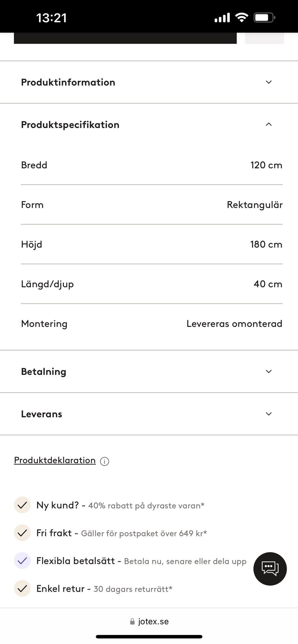Tap the Wi-Fi status icon

pos(242,17)
